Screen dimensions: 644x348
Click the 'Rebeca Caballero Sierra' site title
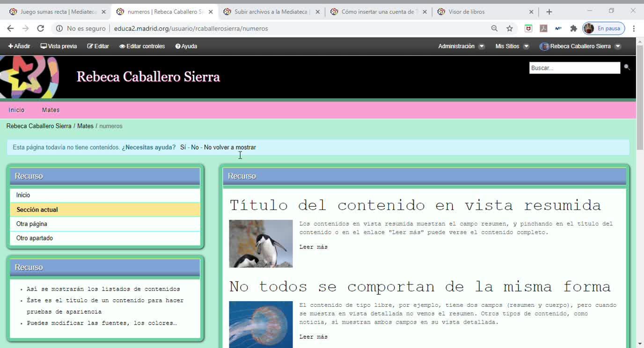(x=148, y=77)
